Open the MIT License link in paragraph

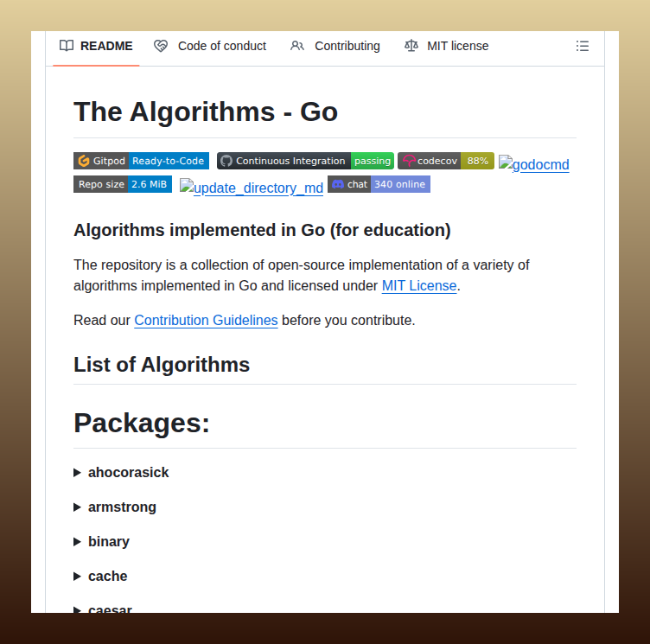coord(419,286)
